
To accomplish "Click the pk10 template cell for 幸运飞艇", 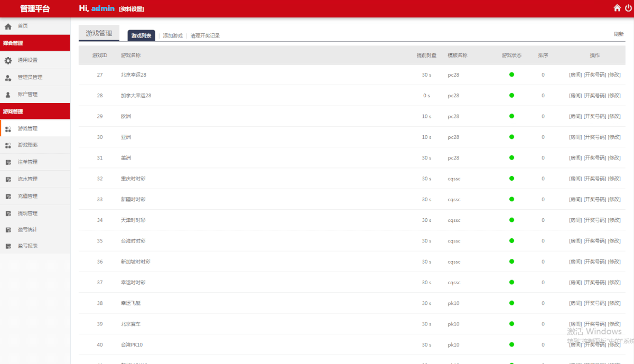I will (x=453, y=303).
